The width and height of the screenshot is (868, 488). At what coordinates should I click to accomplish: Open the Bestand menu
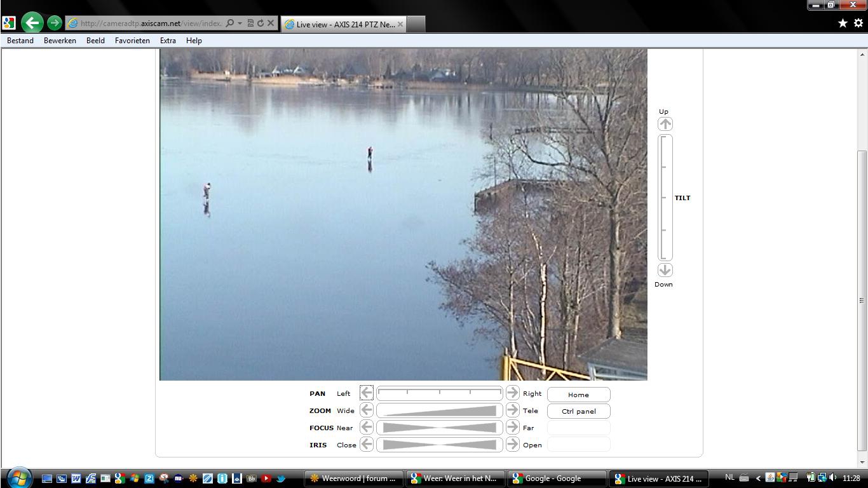(x=20, y=40)
